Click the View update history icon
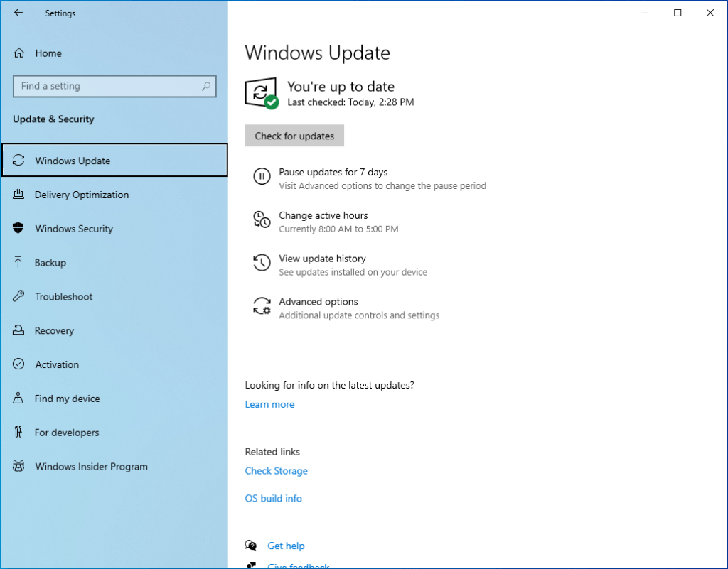 coord(262,264)
